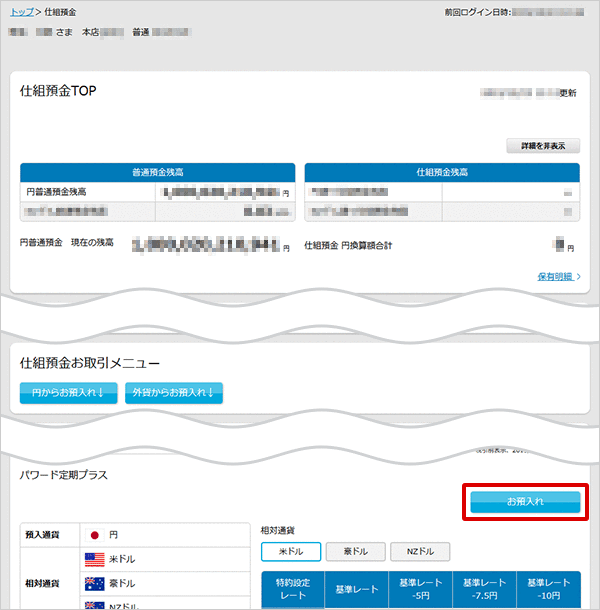Click the 基準レート -7.5円 column header
This screenshot has height=610, width=600.
pos(484,589)
